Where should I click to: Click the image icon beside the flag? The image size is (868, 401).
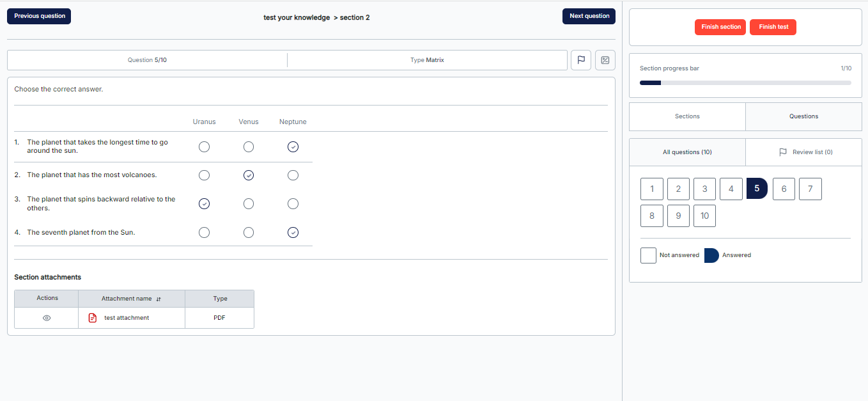(x=605, y=60)
